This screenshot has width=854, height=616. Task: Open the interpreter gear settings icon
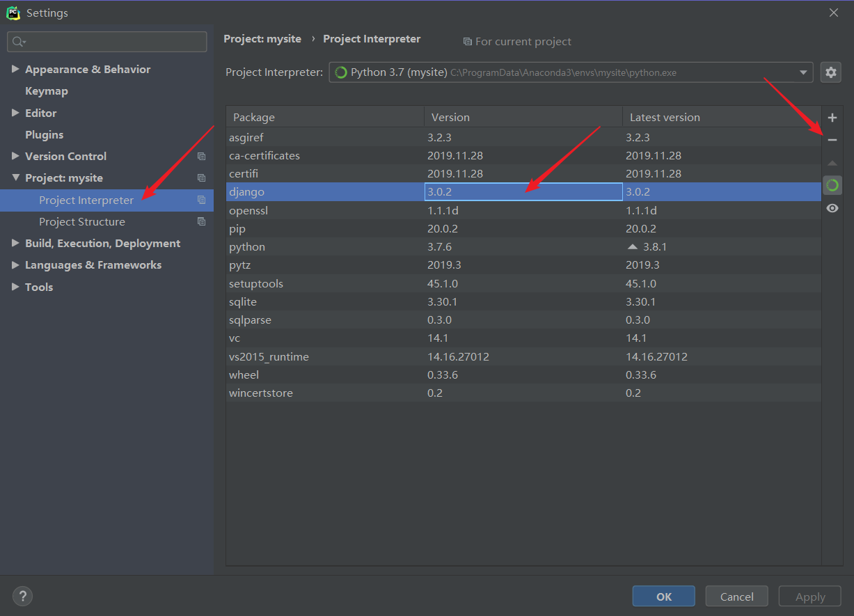click(x=831, y=72)
